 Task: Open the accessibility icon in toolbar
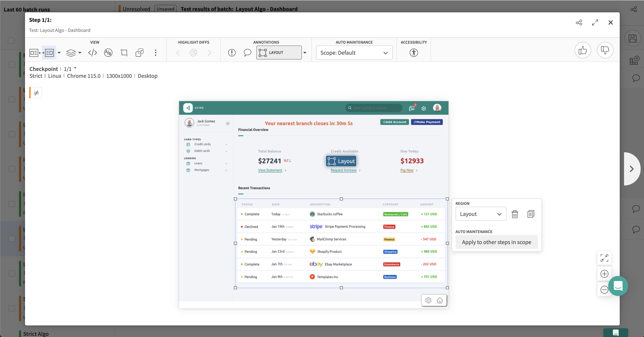[x=413, y=53]
